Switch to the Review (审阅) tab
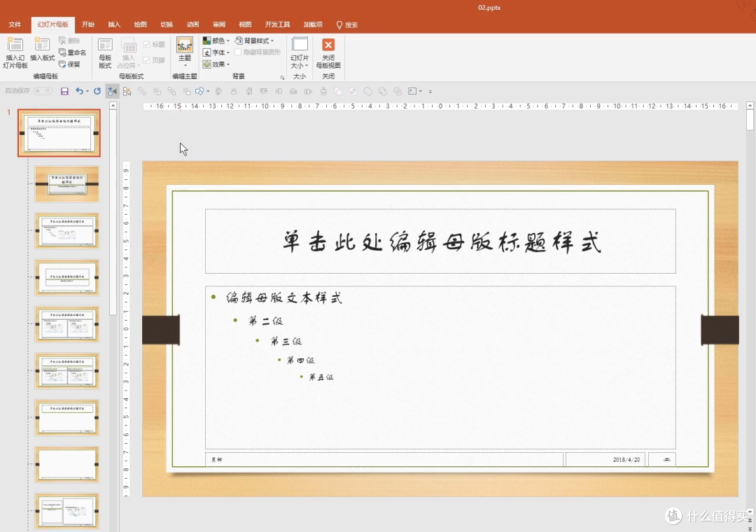Image resolution: width=756 pixels, height=532 pixels. 219,24
